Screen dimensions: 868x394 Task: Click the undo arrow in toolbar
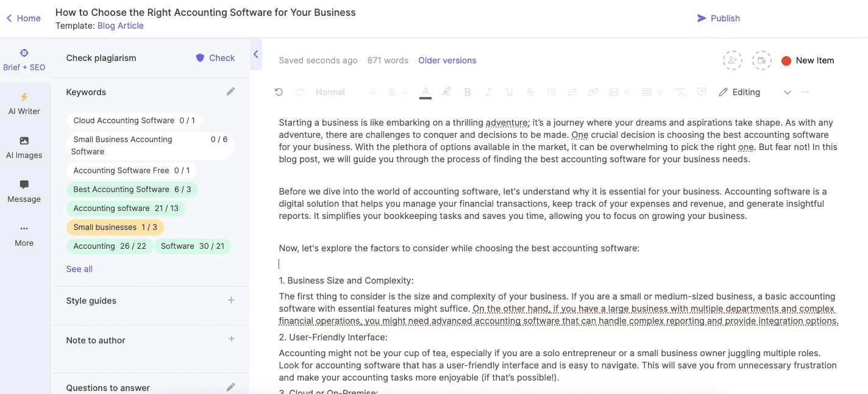(x=279, y=92)
